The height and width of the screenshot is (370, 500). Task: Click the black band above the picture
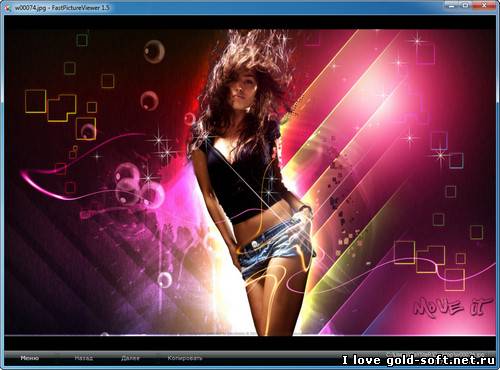click(250, 23)
